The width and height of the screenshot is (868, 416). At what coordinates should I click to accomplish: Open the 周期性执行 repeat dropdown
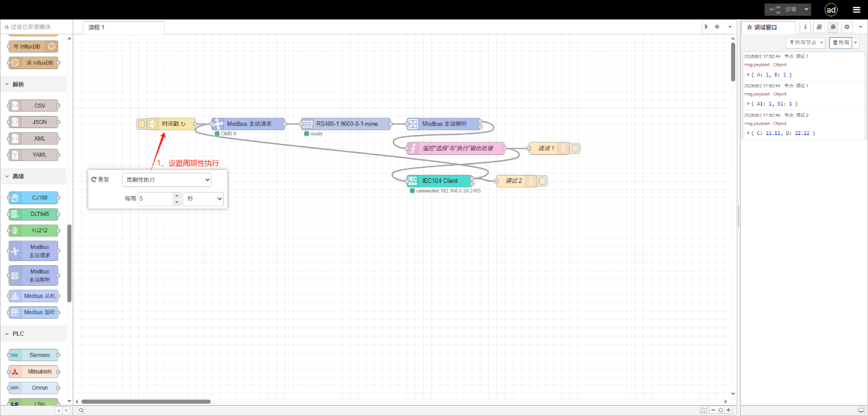[x=166, y=180]
